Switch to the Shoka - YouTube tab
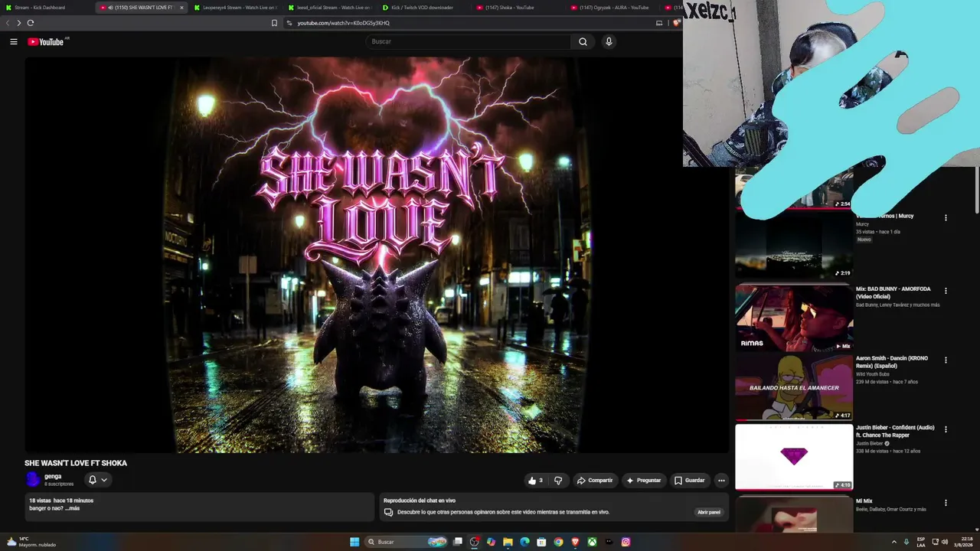 click(518, 8)
